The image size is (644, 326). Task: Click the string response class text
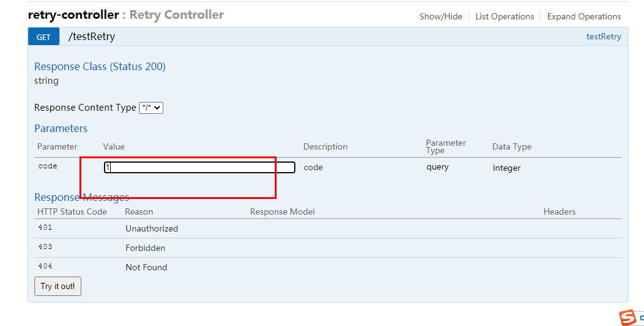[46, 81]
